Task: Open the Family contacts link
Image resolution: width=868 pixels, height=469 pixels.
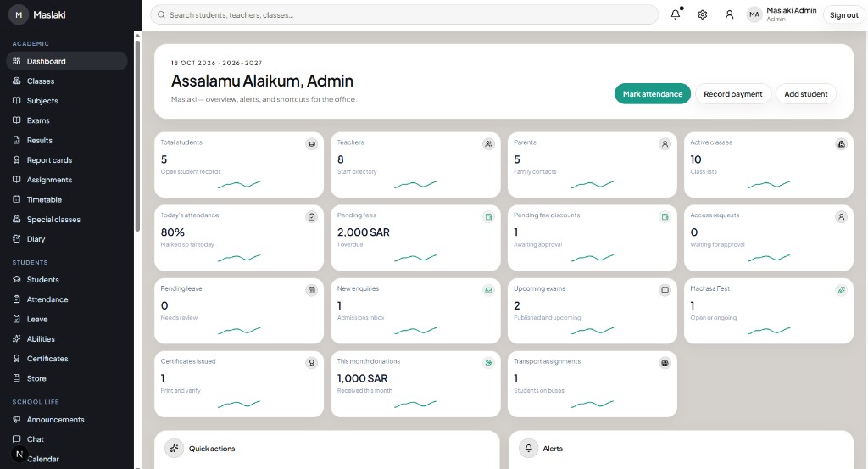Action: pyautogui.click(x=535, y=171)
